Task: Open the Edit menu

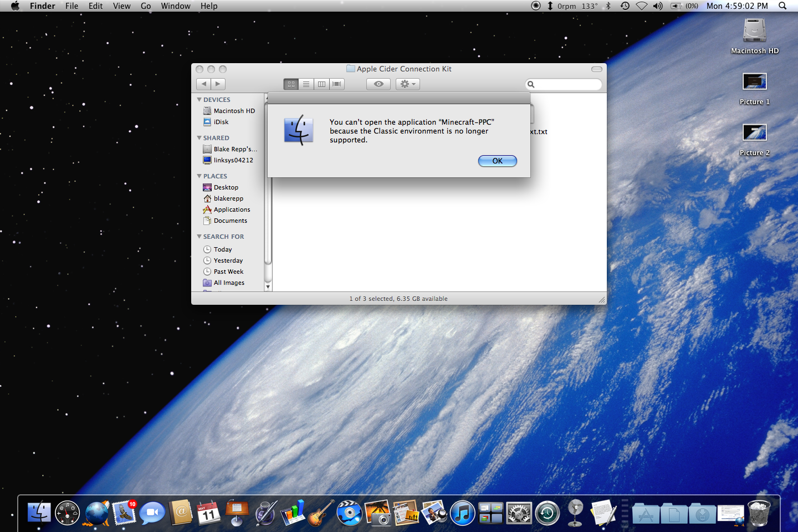Action: click(96, 6)
